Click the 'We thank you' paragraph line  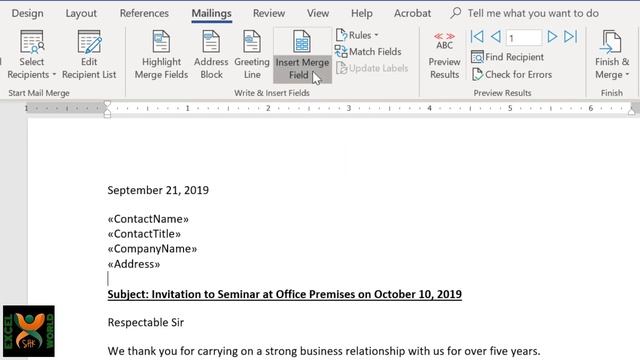(x=324, y=351)
